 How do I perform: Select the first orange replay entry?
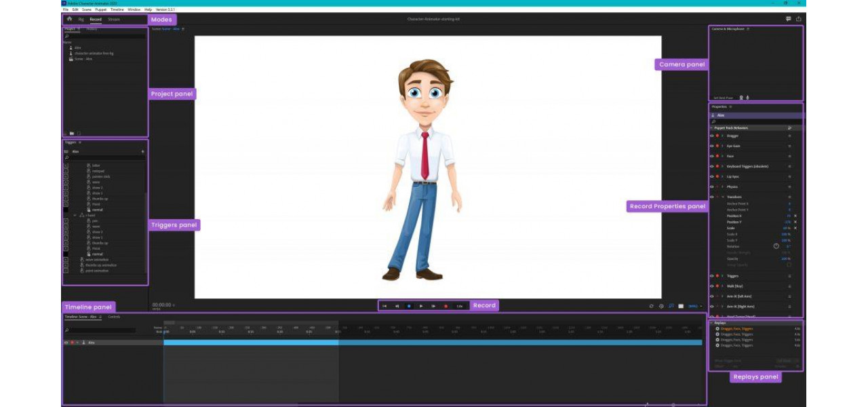[x=736, y=329]
